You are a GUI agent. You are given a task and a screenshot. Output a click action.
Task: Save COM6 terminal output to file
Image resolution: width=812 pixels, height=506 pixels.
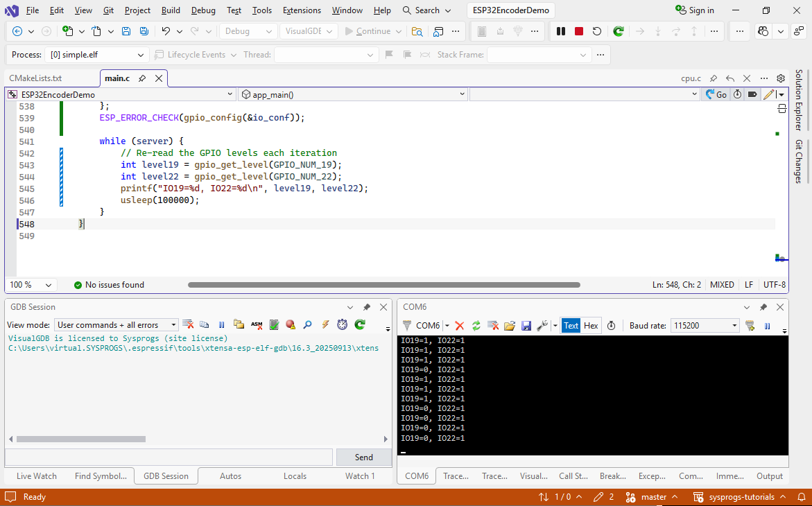526,325
